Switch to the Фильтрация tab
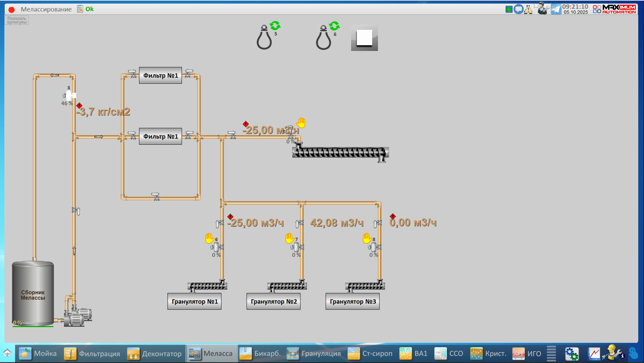 [x=93, y=354]
